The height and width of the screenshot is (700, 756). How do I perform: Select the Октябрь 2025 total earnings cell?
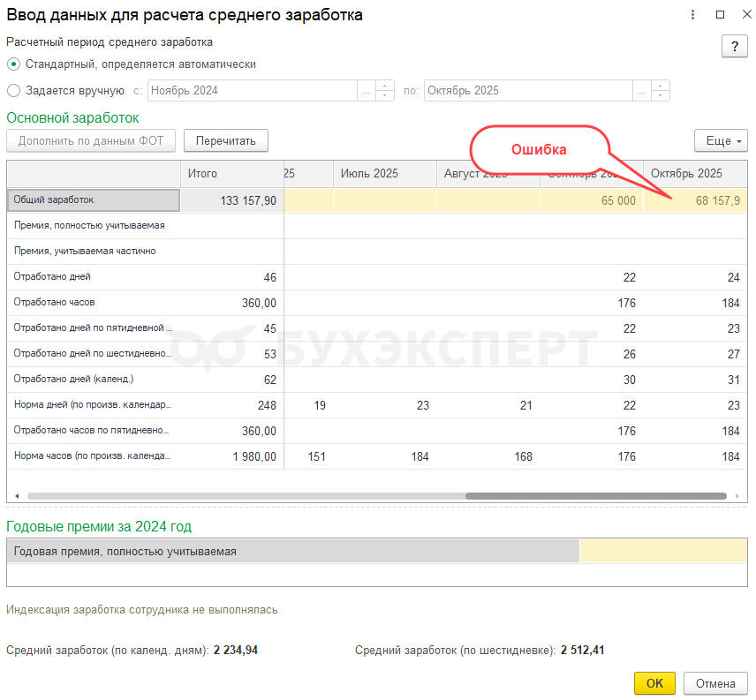tap(696, 201)
